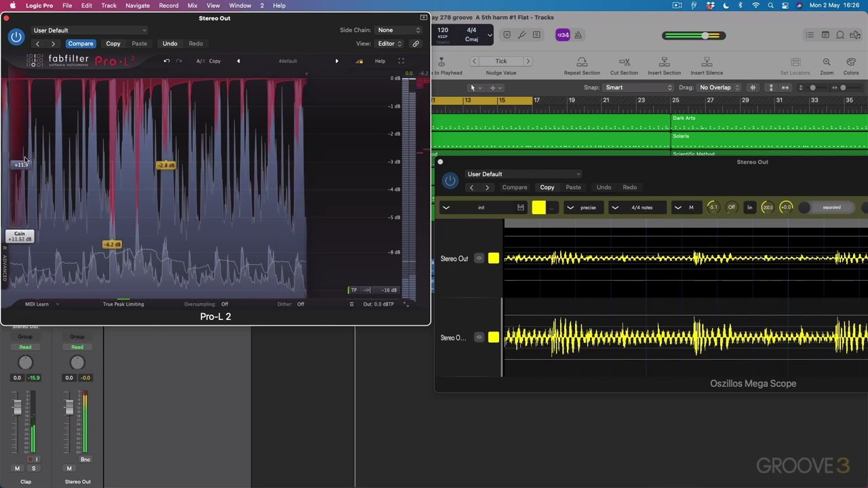
Task: Open the Record menu
Action: pos(168,5)
